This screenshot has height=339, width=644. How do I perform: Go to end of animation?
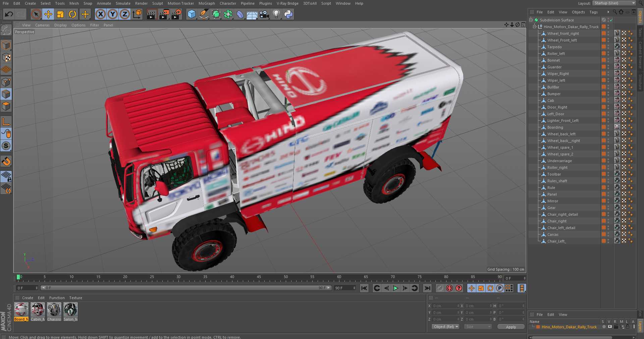tap(427, 288)
